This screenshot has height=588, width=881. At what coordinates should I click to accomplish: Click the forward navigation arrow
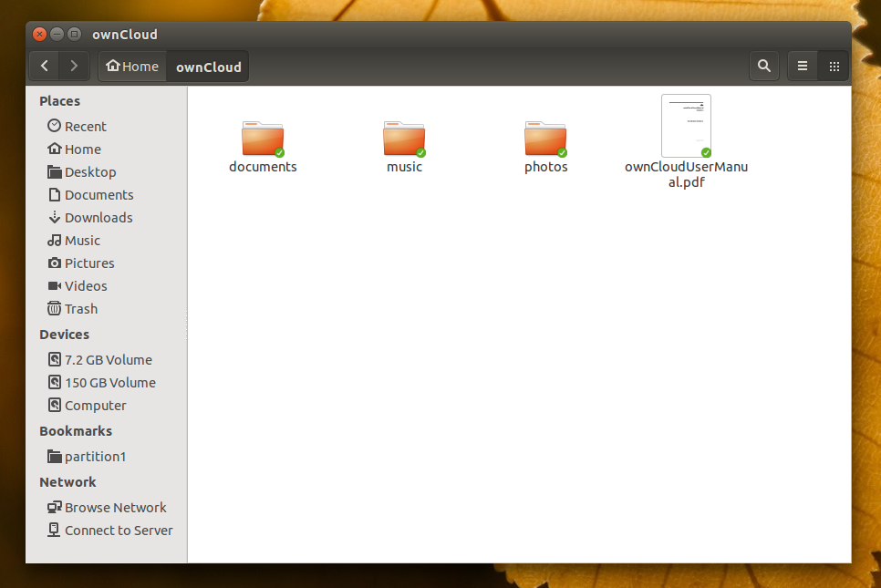click(74, 66)
